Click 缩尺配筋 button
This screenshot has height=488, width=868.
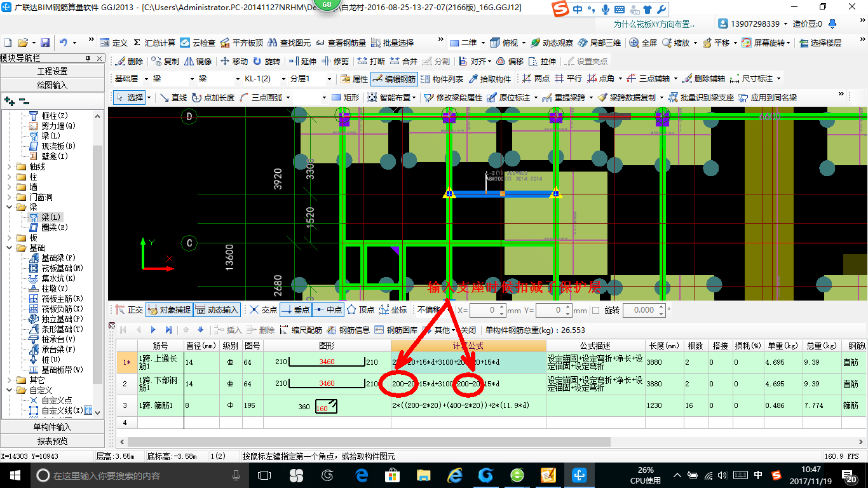pyautogui.click(x=301, y=330)
